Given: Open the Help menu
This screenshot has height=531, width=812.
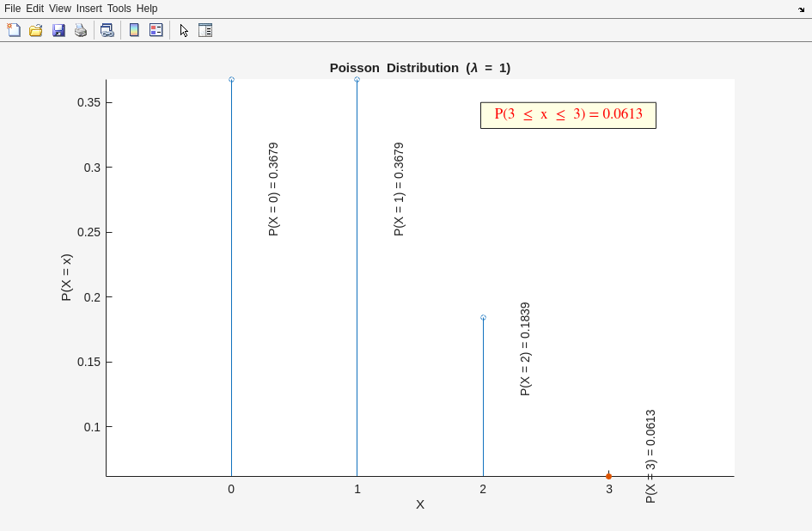Looking at the screenshot, I should tap(147, 9).
